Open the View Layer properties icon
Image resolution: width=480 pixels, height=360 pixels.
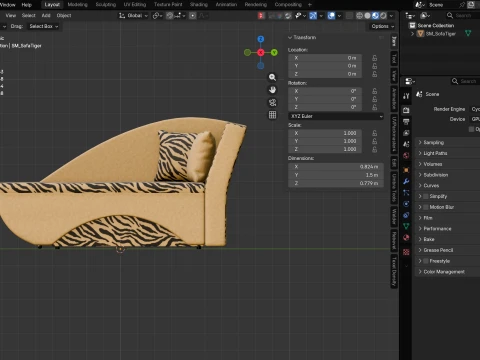[x=406, y=133]
